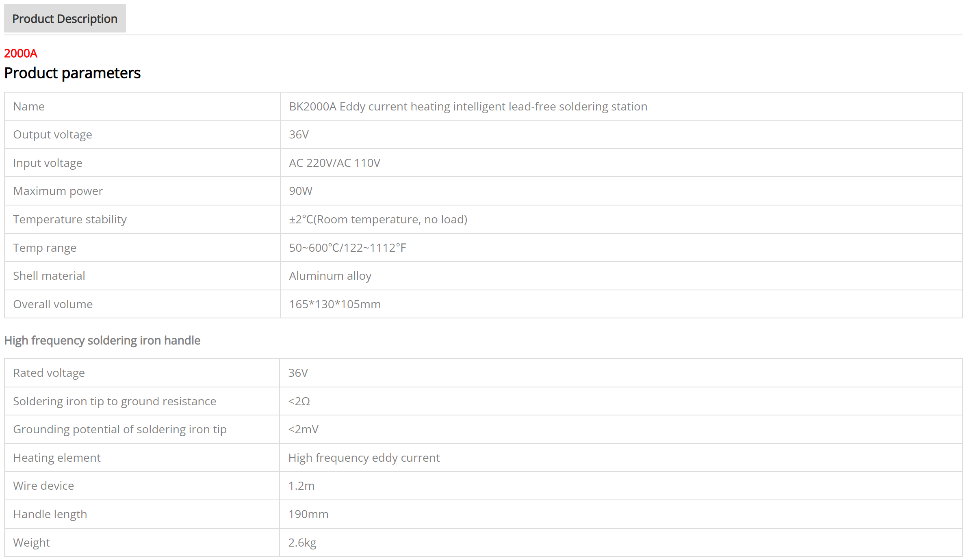The height and width of the screenshot is (560, 967).
Task: Click the Product parameters heading
Action: (72, 73)
